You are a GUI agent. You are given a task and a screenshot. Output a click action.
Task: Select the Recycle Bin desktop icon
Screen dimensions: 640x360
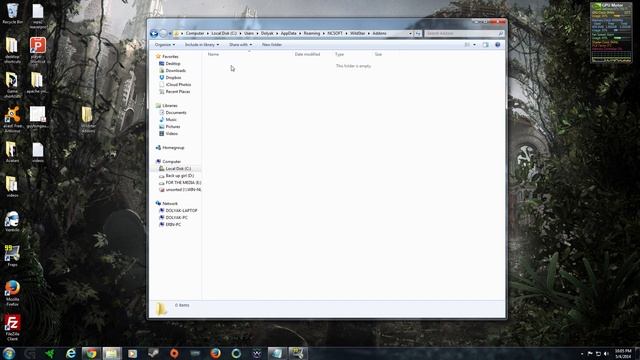[x=12, y=13]
